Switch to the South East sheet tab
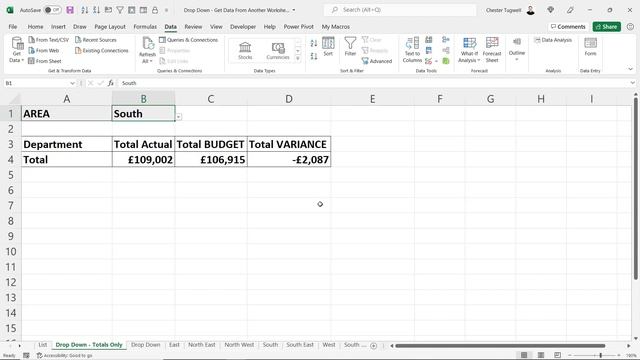This screenshot has height=360, width=640. tap(300, 345)
